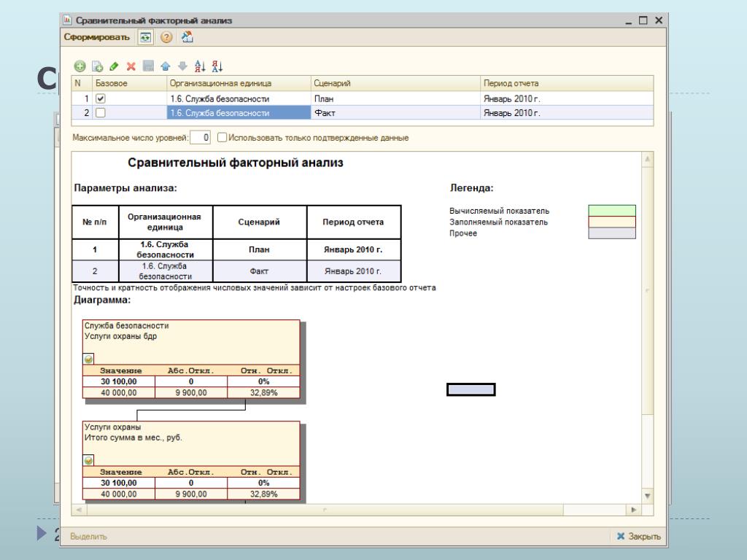747x560 pixels.
Task: Click the Услуги охраны diagram block title
Action: pyautogui.click(x=112, y=427)
